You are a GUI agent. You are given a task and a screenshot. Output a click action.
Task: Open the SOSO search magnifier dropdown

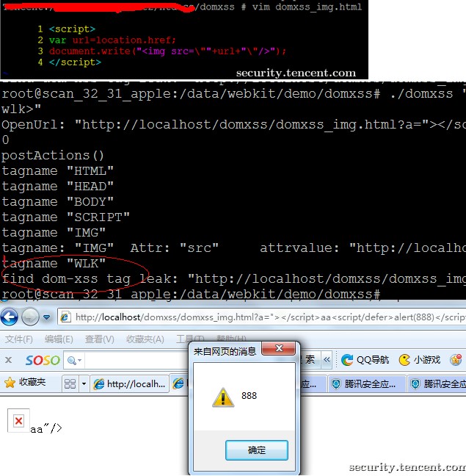(x=76, y=360)
